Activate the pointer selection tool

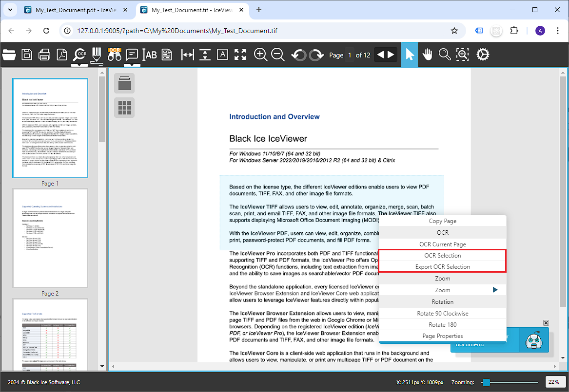click(x=410, y=55)
